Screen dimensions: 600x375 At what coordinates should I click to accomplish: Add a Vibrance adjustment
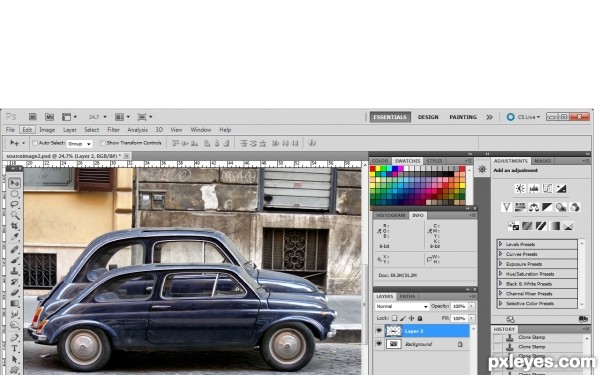coord(506,207)
